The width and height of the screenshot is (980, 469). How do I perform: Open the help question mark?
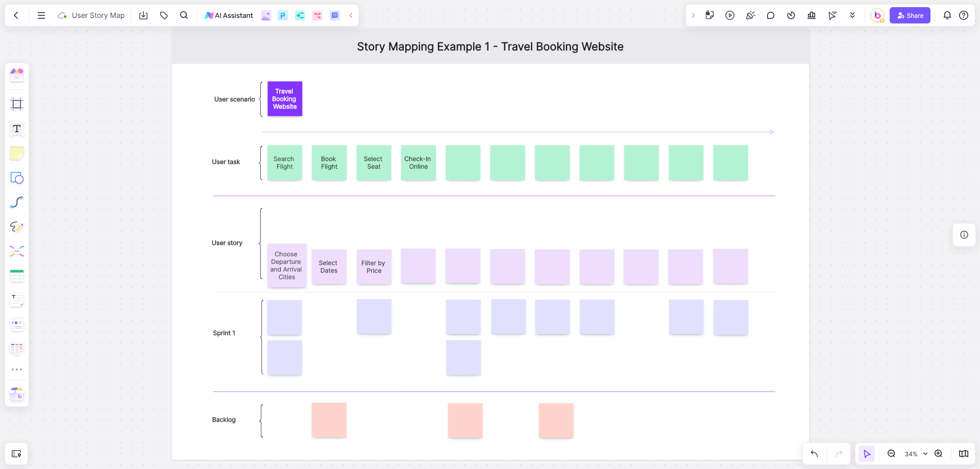coord(964,15)
